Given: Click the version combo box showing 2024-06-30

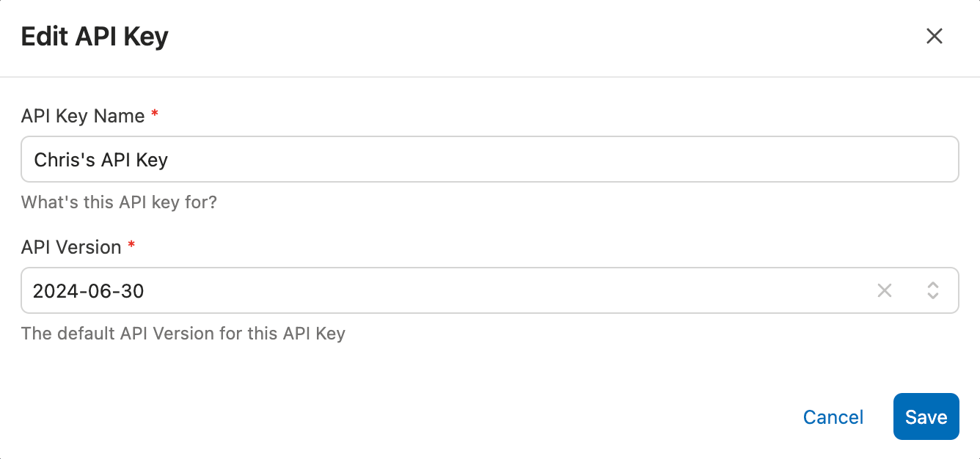Looking at the screenshot, I should coord(440,290).
